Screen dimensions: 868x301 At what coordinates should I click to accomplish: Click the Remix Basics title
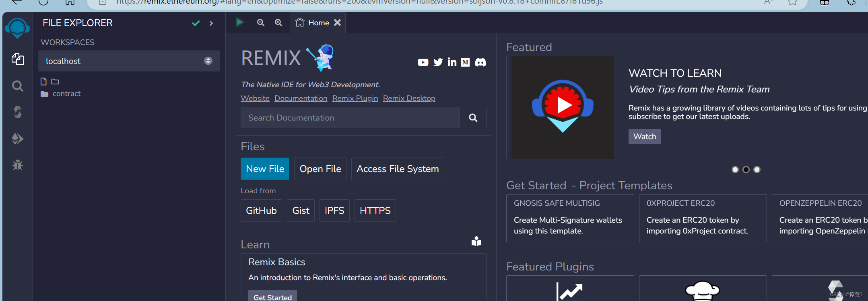click(277, 262)
